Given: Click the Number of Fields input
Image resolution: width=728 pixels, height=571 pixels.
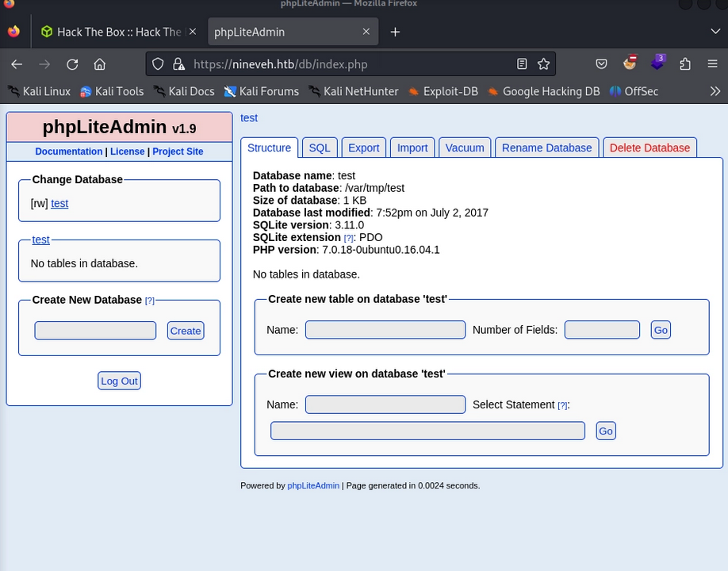Looking at the screenshot, I should tap(602, 330).
